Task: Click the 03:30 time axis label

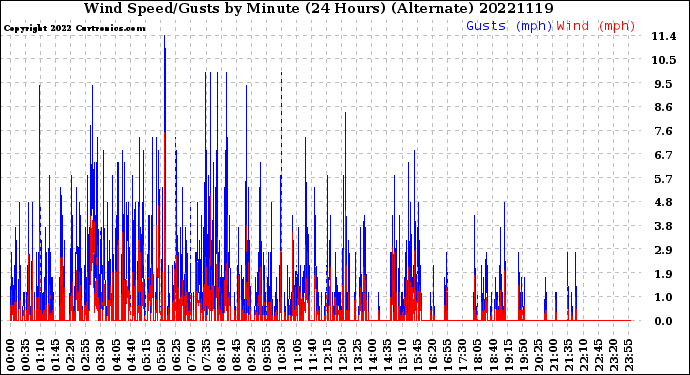Action: 101,354
